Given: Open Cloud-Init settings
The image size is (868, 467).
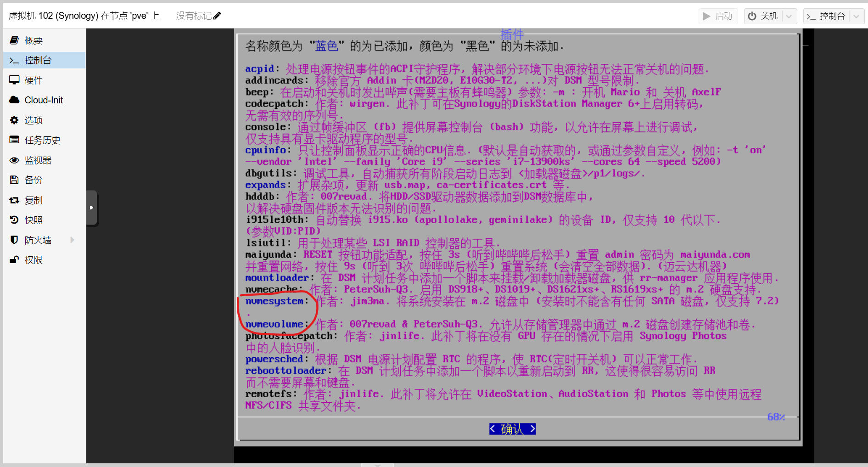Looking at the screenshot, I should [x=45, y=100].
